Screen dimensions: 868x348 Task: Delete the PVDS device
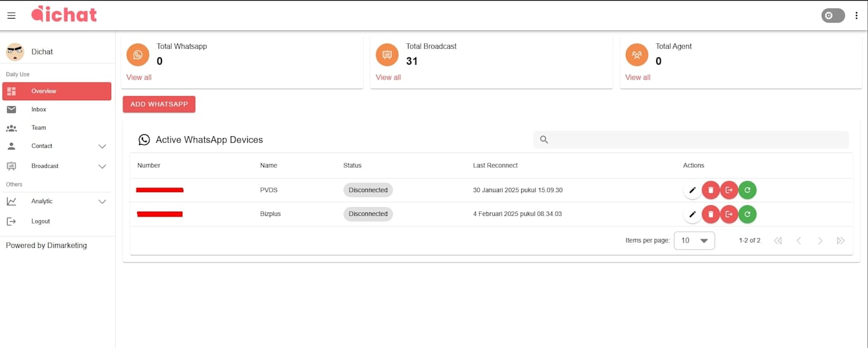click(711, 190)
